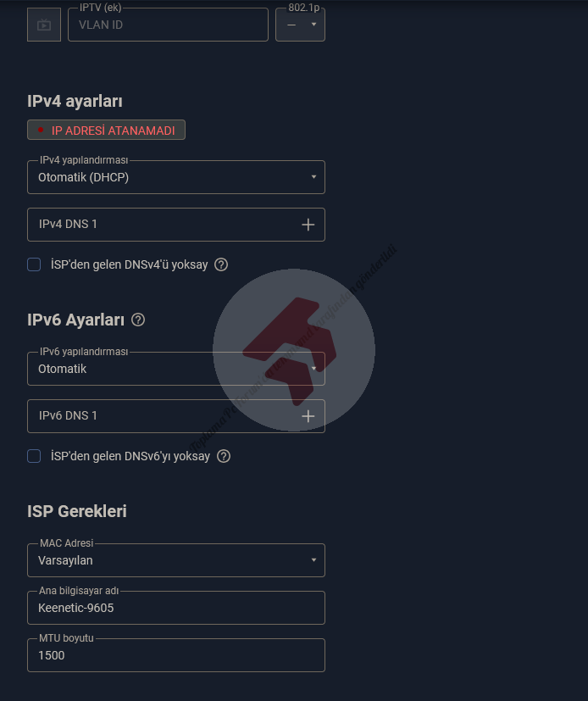The image size is (588, 701).
Task: Focus the IPTV VLAN ID field
Action: [168, 25]
